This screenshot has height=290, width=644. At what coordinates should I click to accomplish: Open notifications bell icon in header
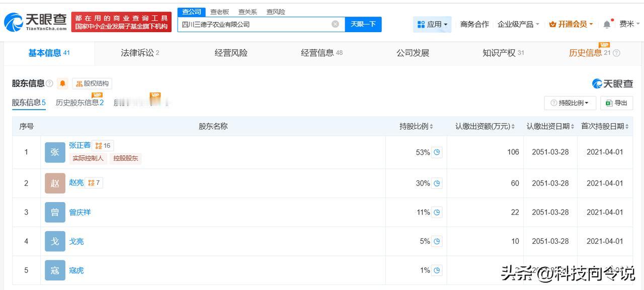(607, 24)
